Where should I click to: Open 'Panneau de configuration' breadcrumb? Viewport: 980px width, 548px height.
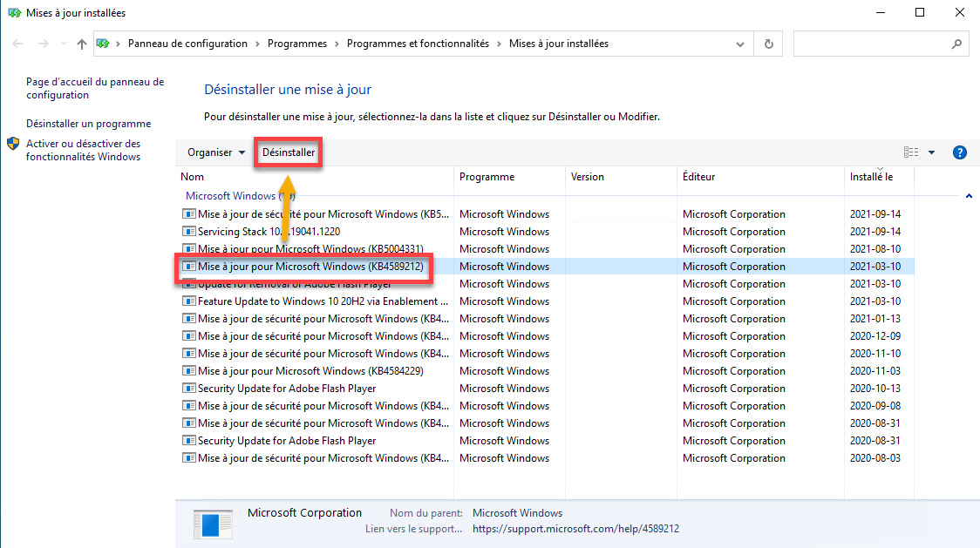[187, 44]
